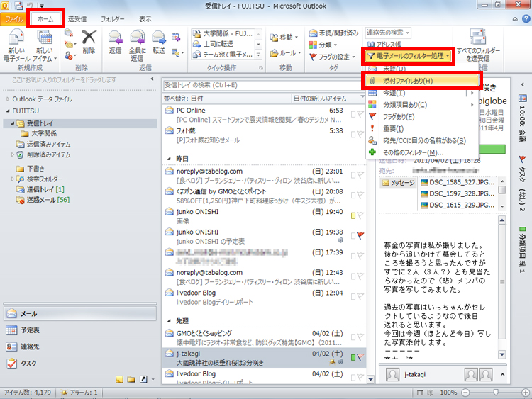
Task: Click メール navigation button
Action: point(80,313)
